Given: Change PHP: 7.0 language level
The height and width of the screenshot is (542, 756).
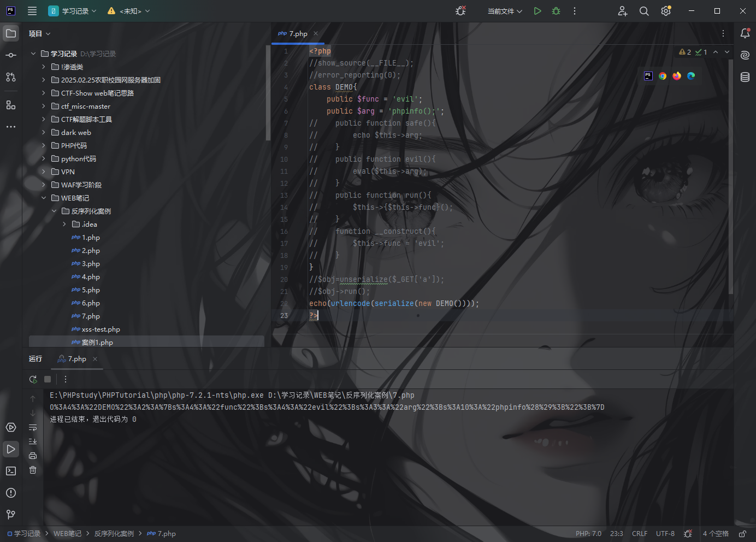Looking at the screenshot, I should [588, 534].
